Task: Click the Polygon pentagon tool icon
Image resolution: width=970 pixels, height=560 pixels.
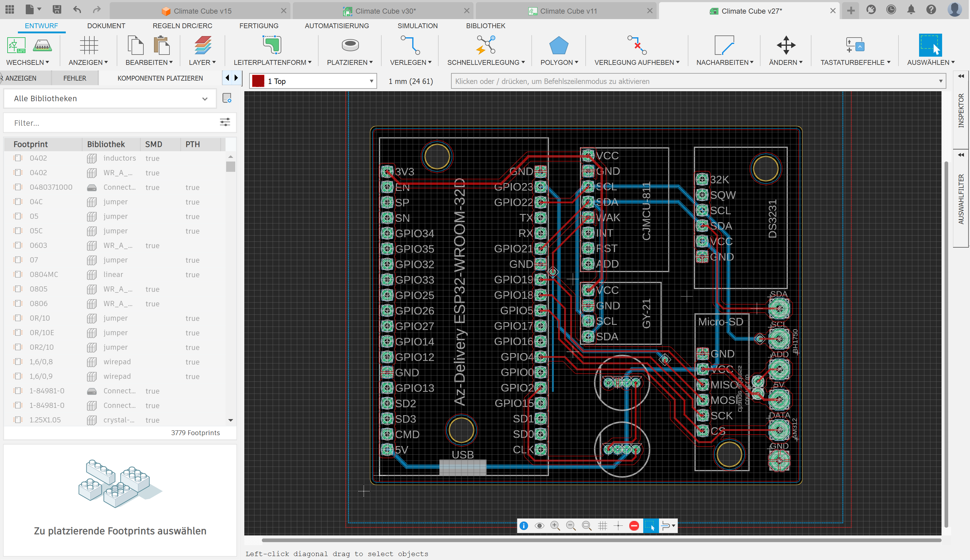Action: 558,45
